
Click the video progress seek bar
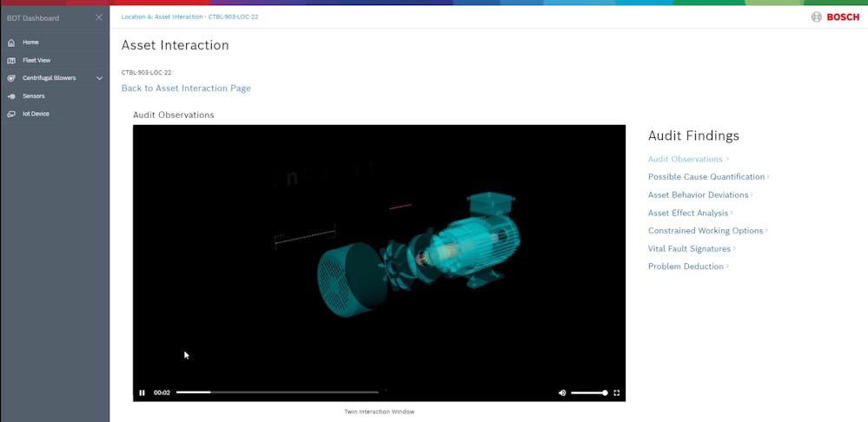click(x=277, y=392)
